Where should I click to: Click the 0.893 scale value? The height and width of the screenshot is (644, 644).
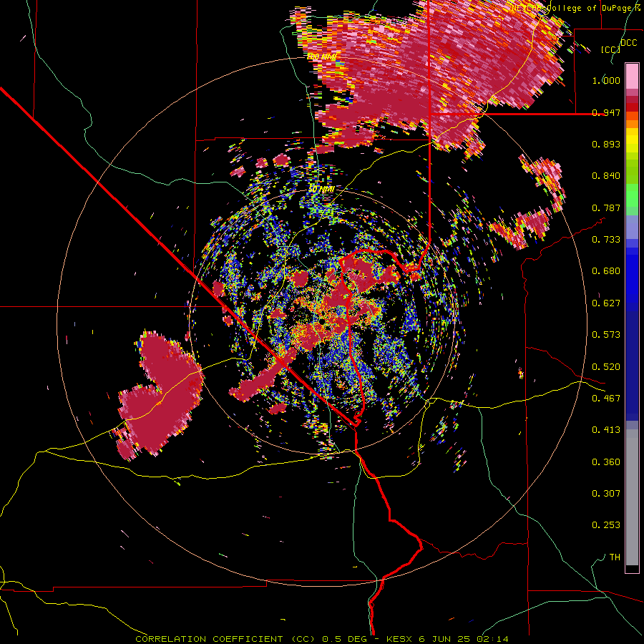click(x=606, y=144)
